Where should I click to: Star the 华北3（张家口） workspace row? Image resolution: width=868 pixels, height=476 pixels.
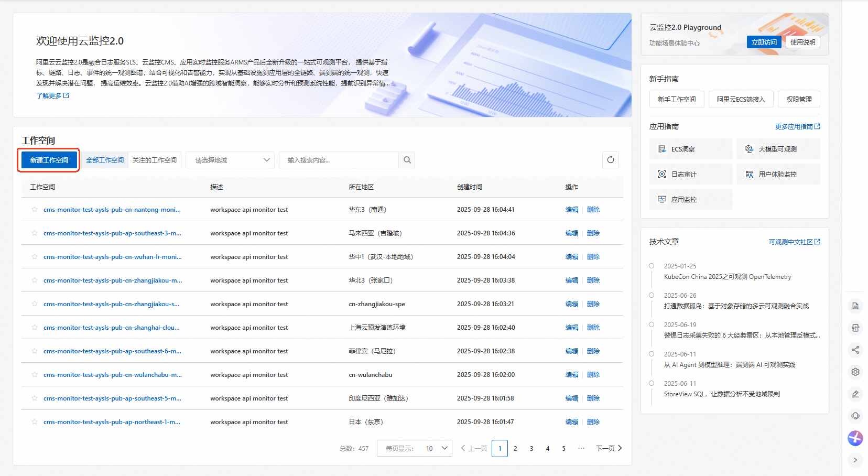35,280
